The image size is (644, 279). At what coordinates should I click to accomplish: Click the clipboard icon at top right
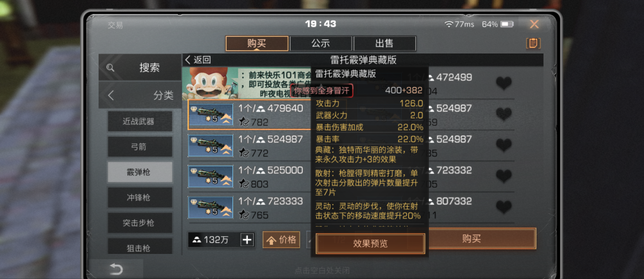point(533,43)
